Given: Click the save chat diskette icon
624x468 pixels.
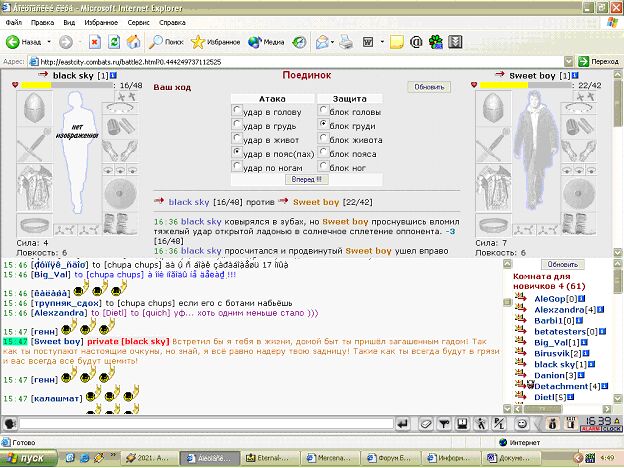Looking at the screenshot, I should [x=462, y=424].
